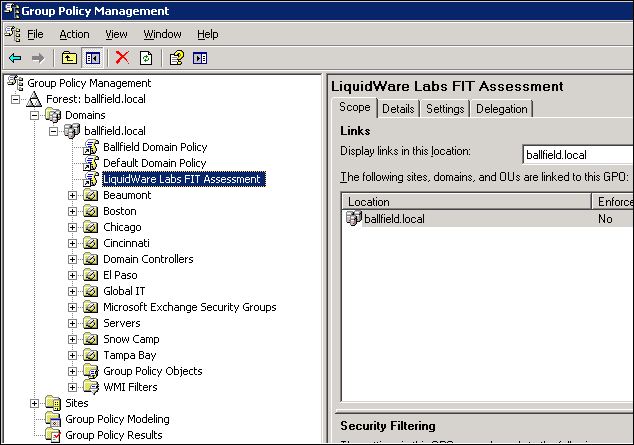Viewport: 634px width, 445px height.
Task: Expand the Beaumont OU node
Action: coord(72,195)
